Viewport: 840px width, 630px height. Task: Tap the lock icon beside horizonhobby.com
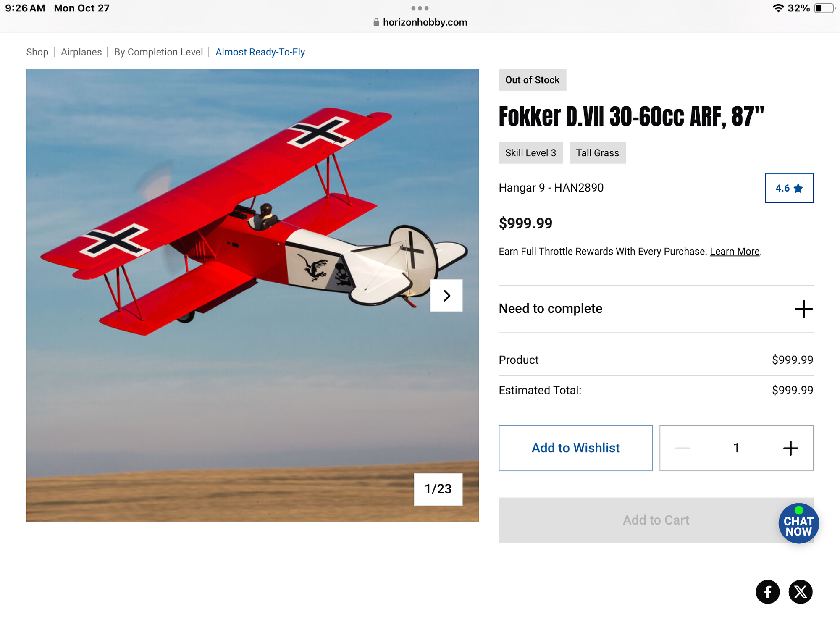[376, 22]
